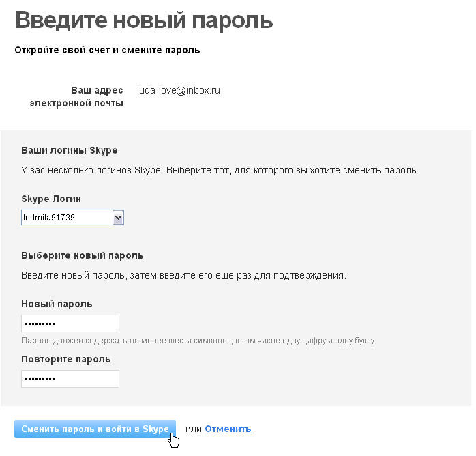Click the Выберите новый пароль section heading

click(83, 256)
